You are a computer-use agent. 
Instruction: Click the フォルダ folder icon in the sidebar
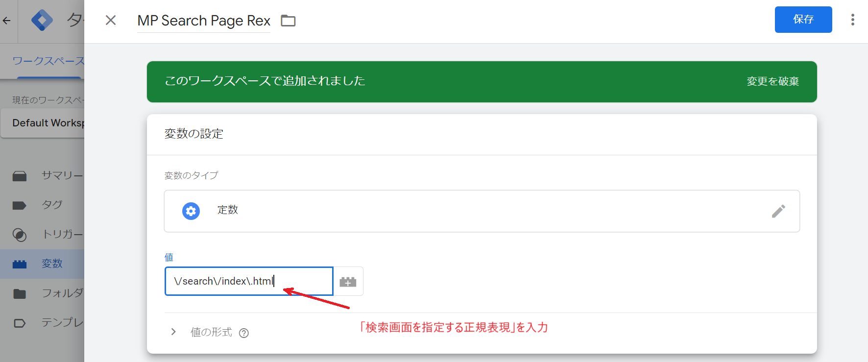coord(20,294)
